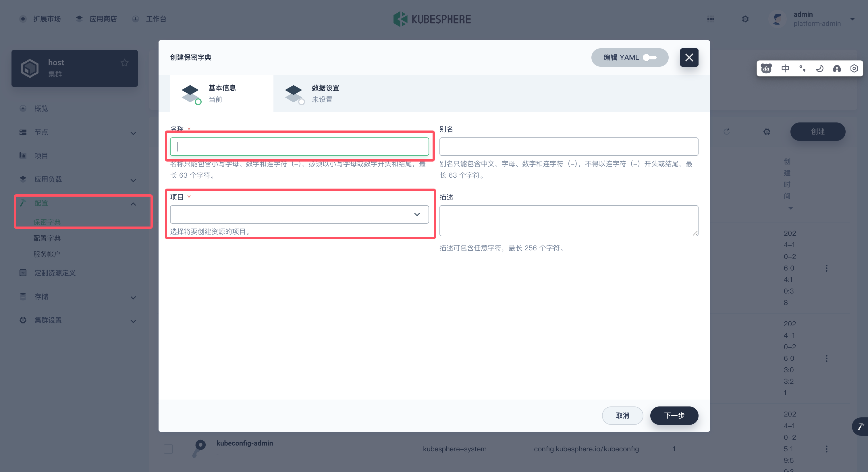Open the kubeconfig-admin secret link

pos(245,443)
